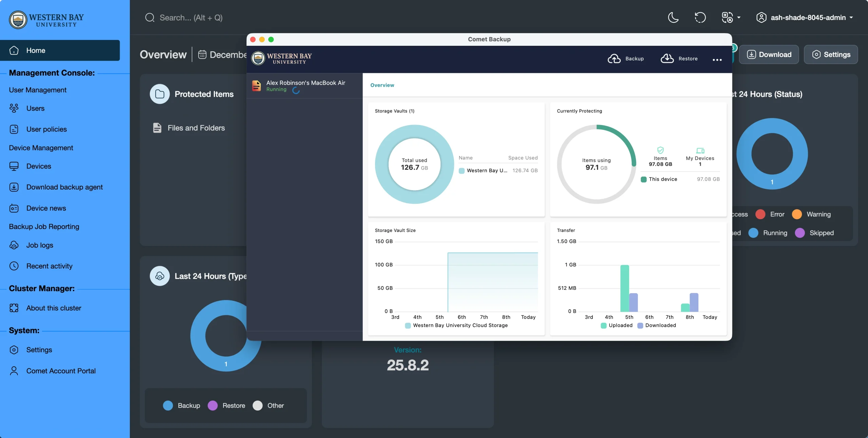Toggle the Warning status legend
The width and height of the screenshot is (868, 438).
(x=811, y=214)
